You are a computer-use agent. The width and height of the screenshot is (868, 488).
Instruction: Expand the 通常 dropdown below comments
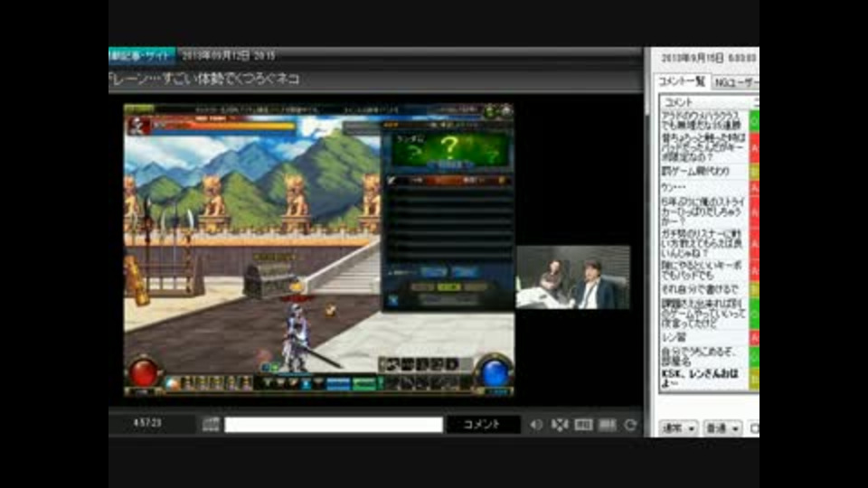[x=679, y=428]
